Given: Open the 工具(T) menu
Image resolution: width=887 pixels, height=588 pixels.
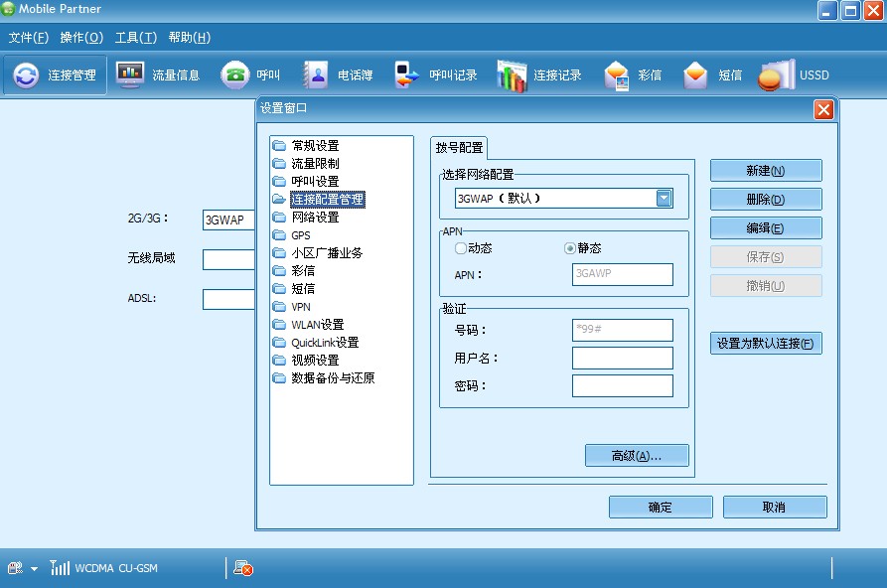Looking at the screenshot, I should click(x=136, y=38).
